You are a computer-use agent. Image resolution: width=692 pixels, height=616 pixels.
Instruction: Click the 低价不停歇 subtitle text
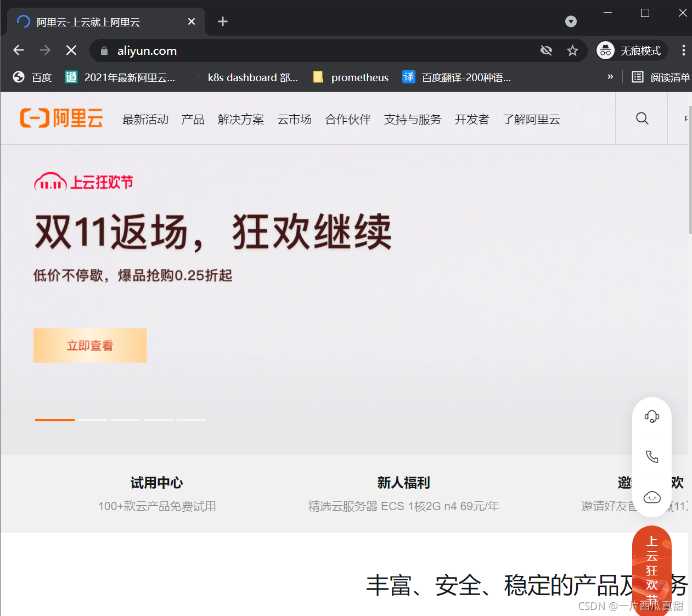point(133,275)
